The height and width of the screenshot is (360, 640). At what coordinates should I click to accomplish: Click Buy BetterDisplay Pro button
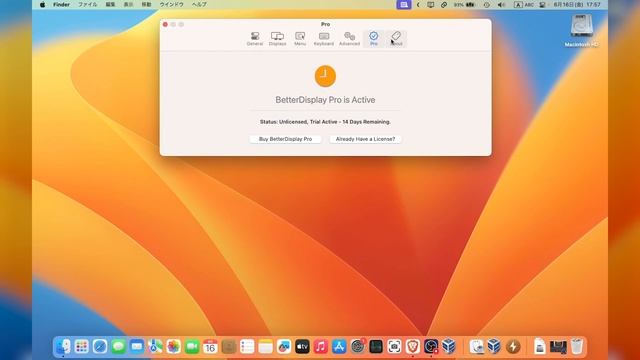point(285,139)
